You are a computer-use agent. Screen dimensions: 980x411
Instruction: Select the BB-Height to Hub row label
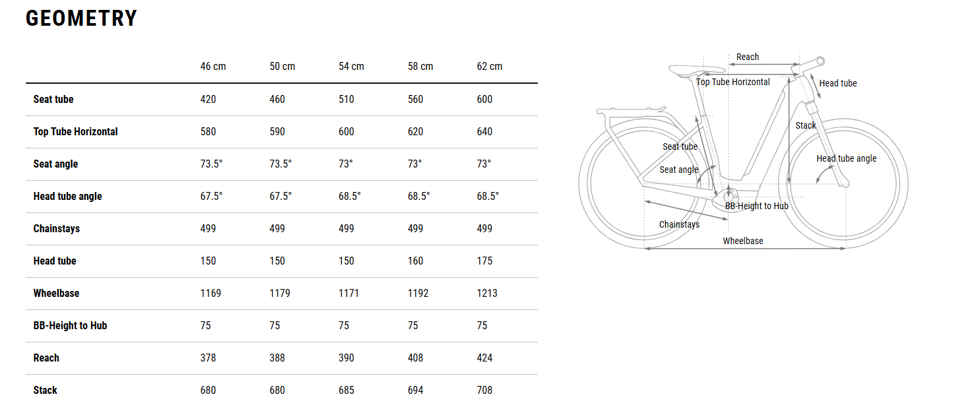pyautogui.click(x=70, y=326)
